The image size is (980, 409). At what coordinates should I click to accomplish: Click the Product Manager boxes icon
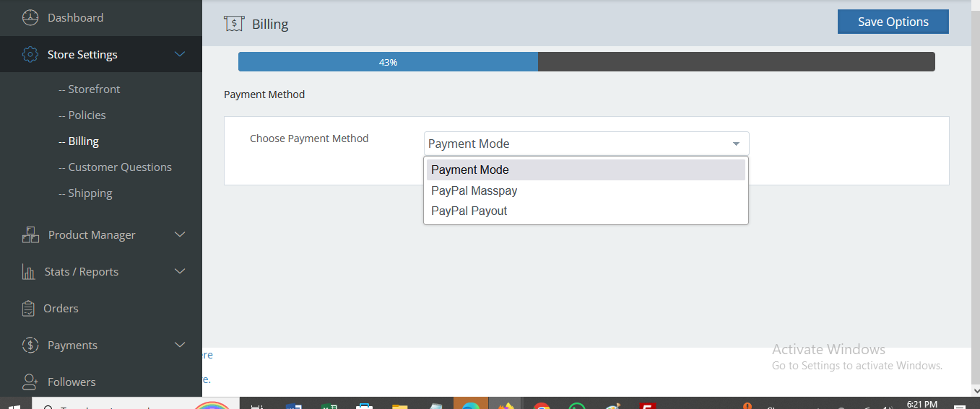coord(30,235)
